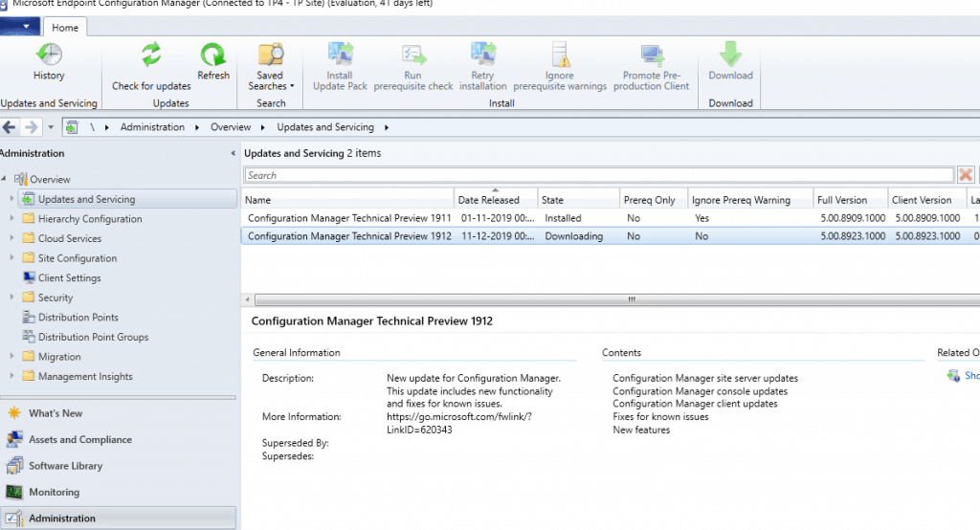The height and width of the screenshot is (530, 980).
Task: Open Client Settings node
Action: (x=69, y=277)
